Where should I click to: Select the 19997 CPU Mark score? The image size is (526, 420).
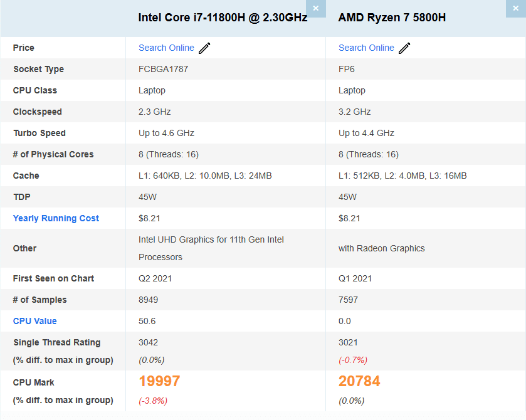pos(159,381)
